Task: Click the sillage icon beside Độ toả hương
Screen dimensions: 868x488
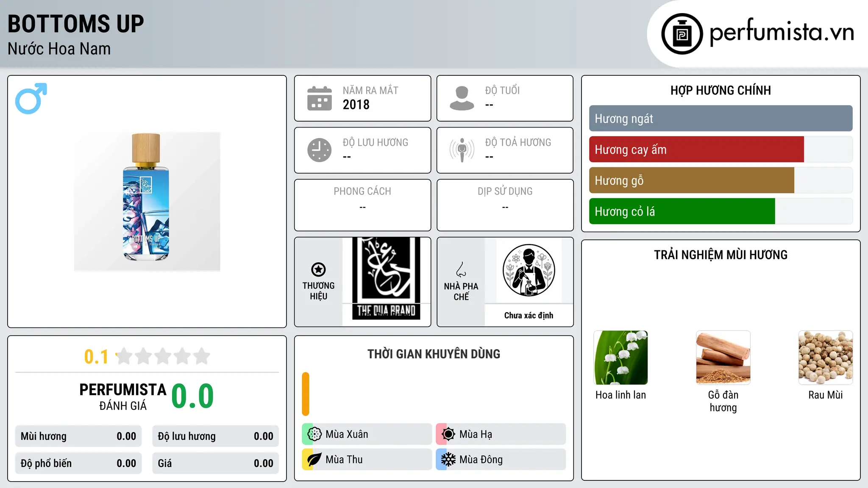Action: (462, 150)
